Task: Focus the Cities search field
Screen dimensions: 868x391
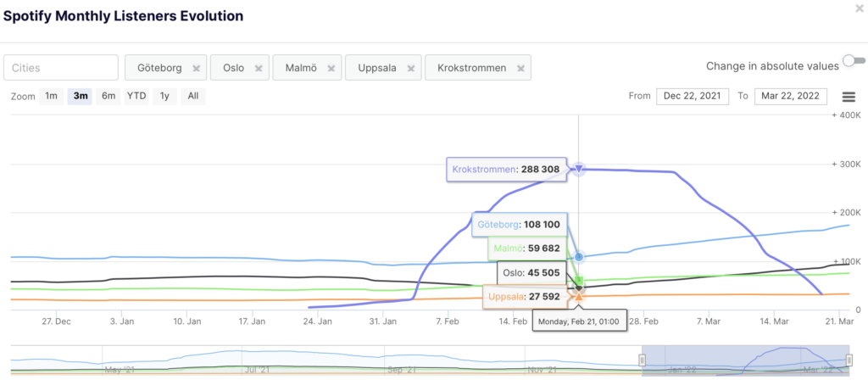Action: pos(61,68)
